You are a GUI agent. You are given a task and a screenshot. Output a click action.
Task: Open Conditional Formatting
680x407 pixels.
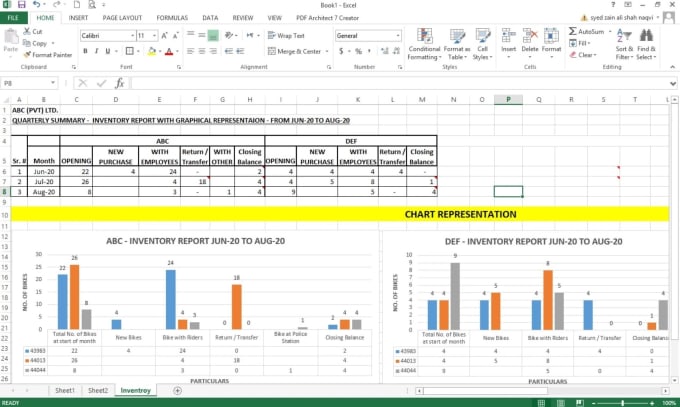pyautogui.click(x=424, y=44)
